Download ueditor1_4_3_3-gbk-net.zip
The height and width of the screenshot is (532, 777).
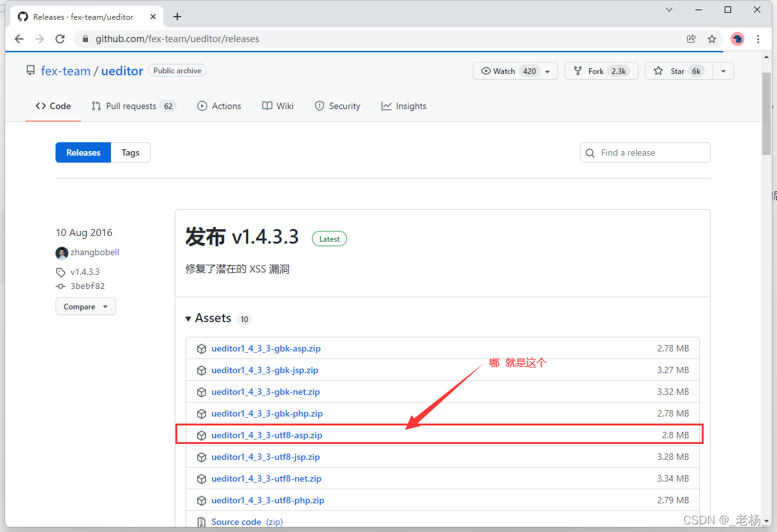(265, 392)
